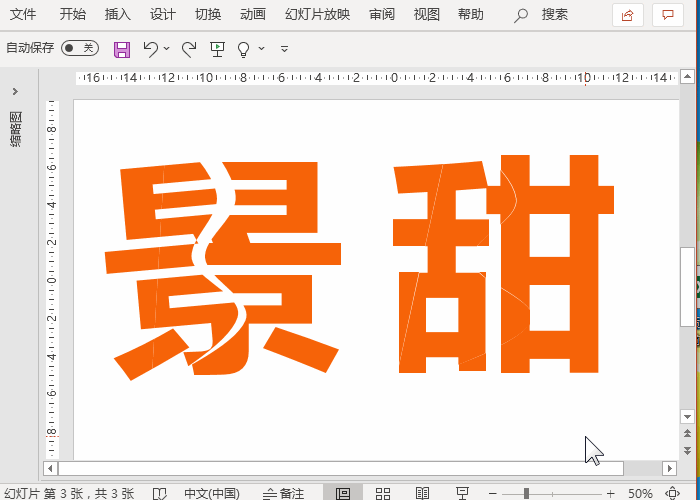Switch to Slide Sorter view
The height and width of the screenshot is (500, 700).
click(x=383, y=493)
